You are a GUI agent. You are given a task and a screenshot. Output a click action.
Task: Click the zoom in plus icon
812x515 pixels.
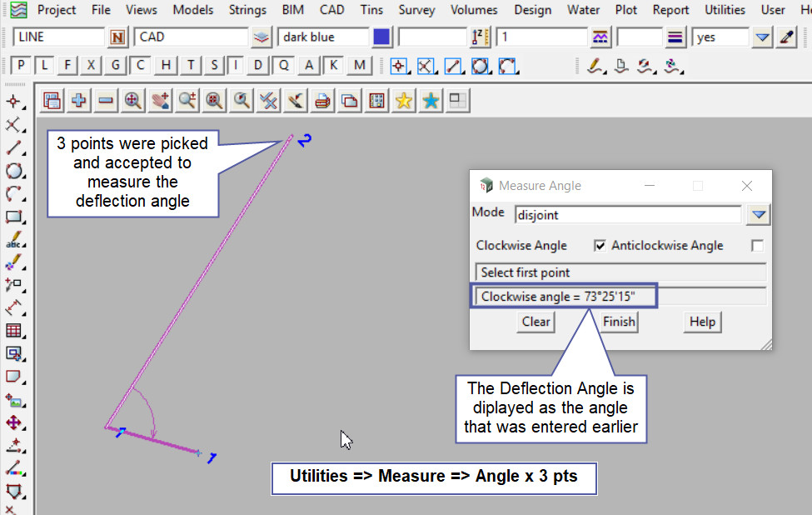(x=79, y=101)
